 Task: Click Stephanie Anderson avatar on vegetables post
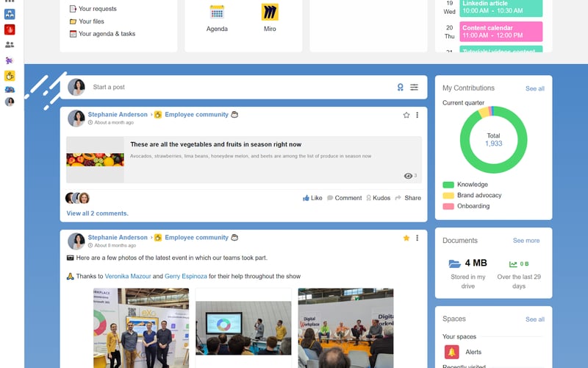point(76,118)
